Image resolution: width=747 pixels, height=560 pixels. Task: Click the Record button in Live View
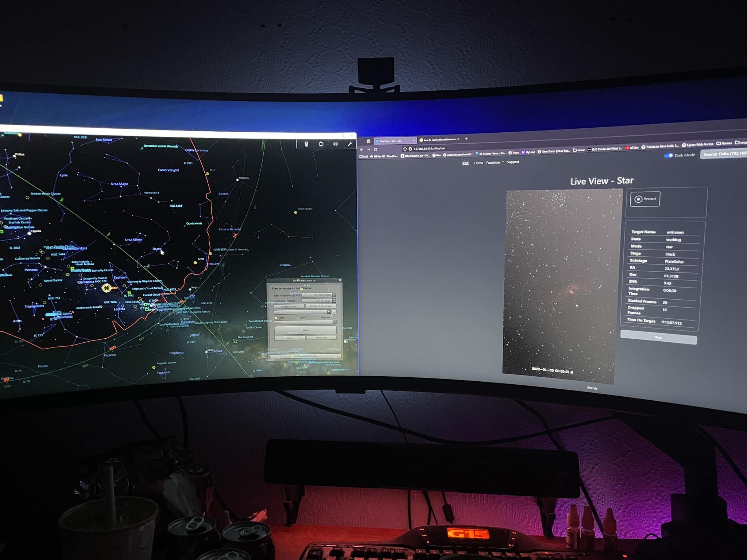point(645,199)
